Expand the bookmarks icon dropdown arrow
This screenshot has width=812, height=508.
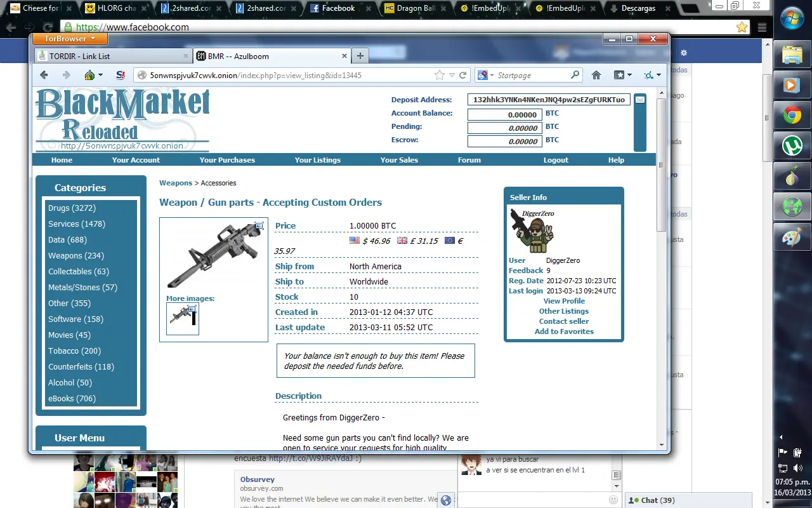629,75
